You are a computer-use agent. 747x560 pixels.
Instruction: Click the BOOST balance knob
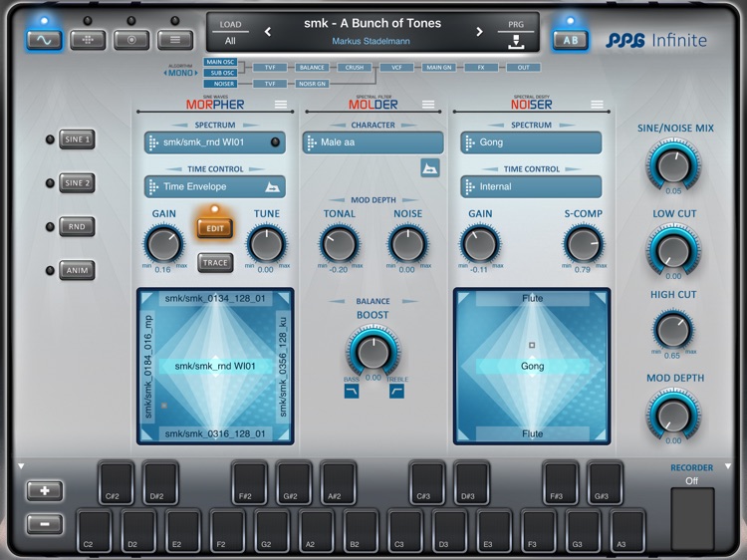point(373,352)
